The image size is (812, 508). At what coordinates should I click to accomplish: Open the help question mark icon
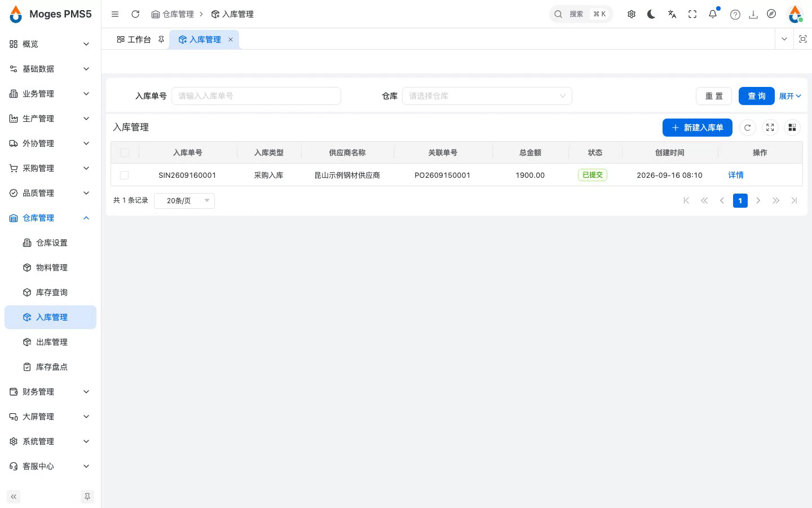pos(735,15)
